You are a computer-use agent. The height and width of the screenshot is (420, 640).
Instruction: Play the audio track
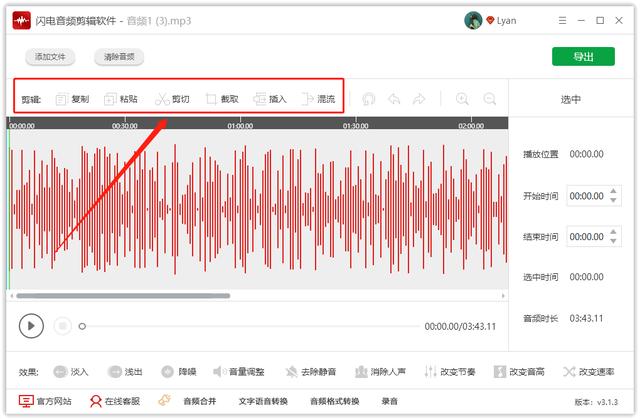(x=31, y=326)
